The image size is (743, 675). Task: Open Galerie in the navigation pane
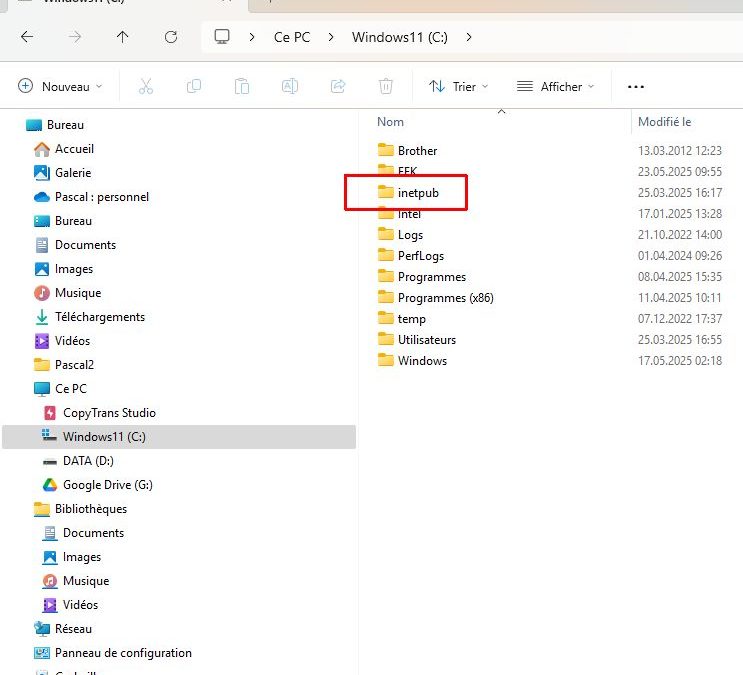(72, 173)
